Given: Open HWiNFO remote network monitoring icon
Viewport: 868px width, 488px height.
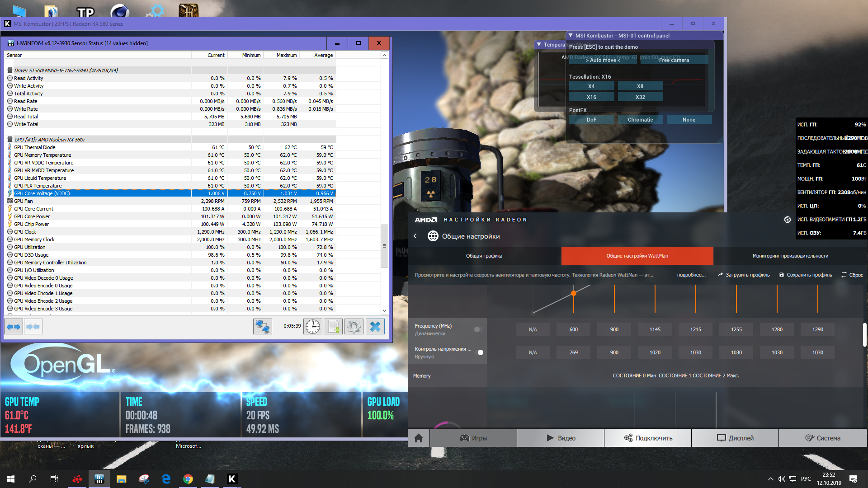Looking at the screenshot, I should click(x=262, y=327).
